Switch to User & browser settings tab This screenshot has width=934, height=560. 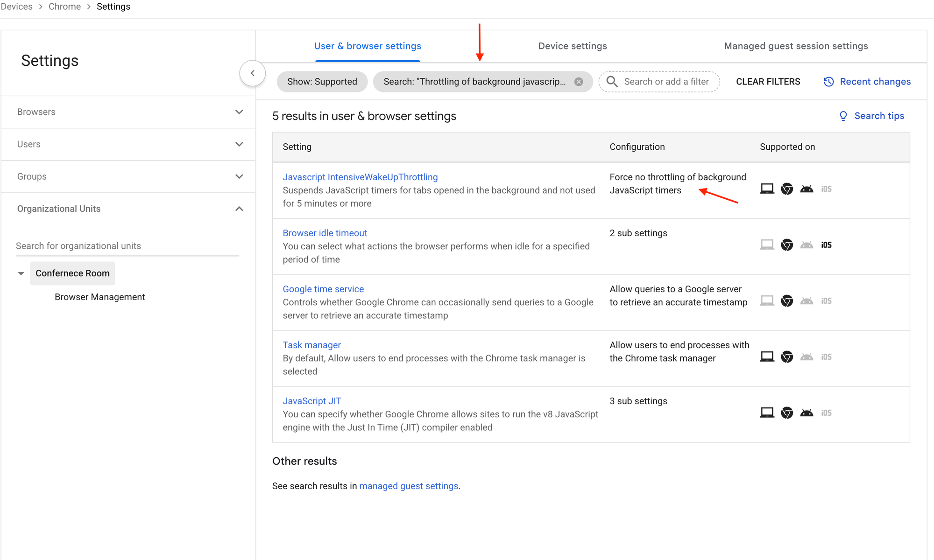click(368, 46)
